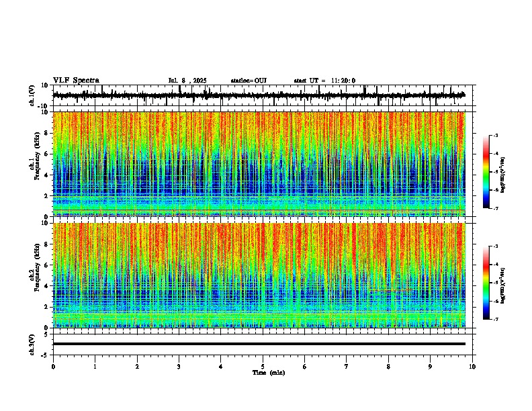532x411 pixels.
Task: Click the "-7" tick on ch.2 colorbar
Action: [x=495, y=319]
